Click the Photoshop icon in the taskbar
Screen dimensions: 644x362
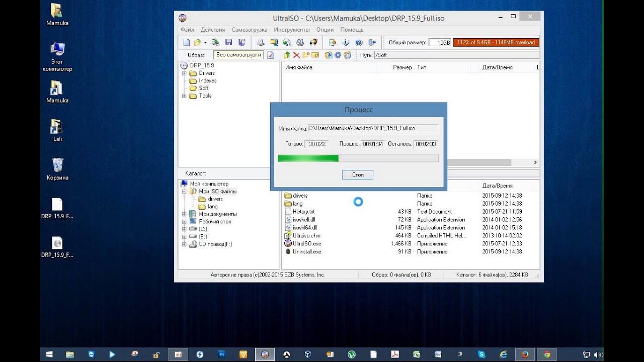coord(222,354)
